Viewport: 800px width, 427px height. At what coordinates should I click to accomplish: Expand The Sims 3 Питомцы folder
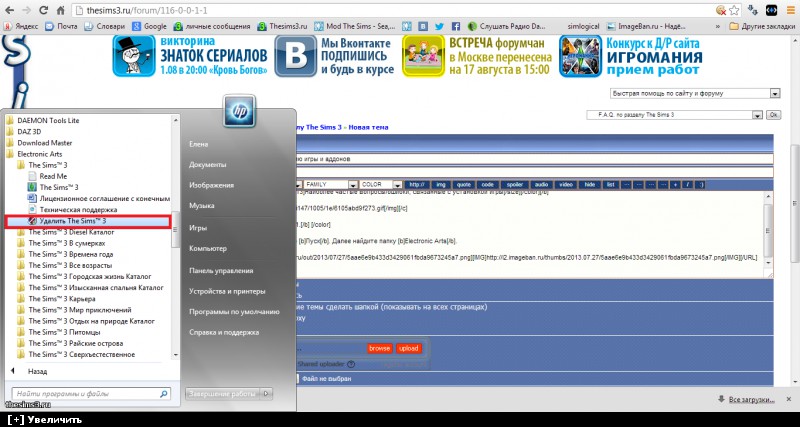click(59, 332)
